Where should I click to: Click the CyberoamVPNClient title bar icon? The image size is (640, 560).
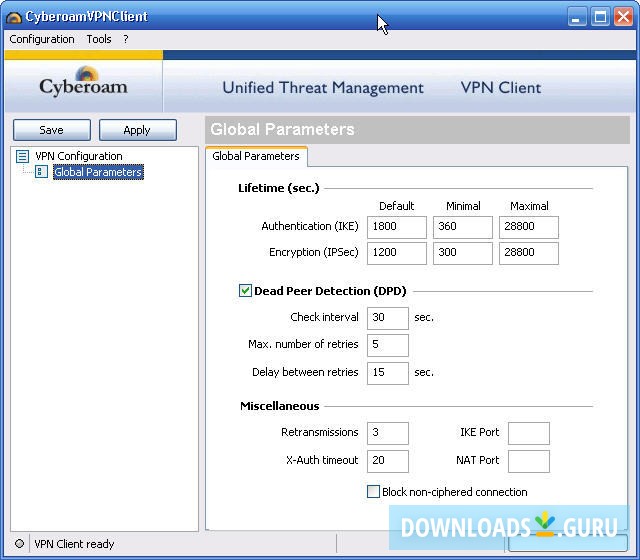click(14, 18)
